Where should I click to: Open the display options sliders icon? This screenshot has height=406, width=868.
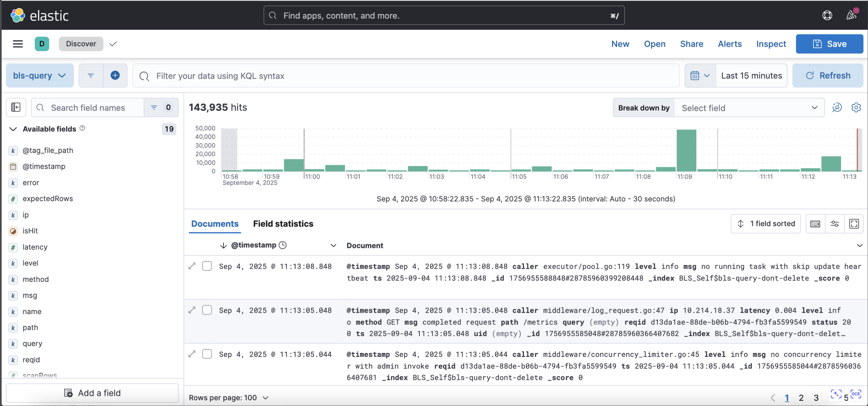[835, 224]
